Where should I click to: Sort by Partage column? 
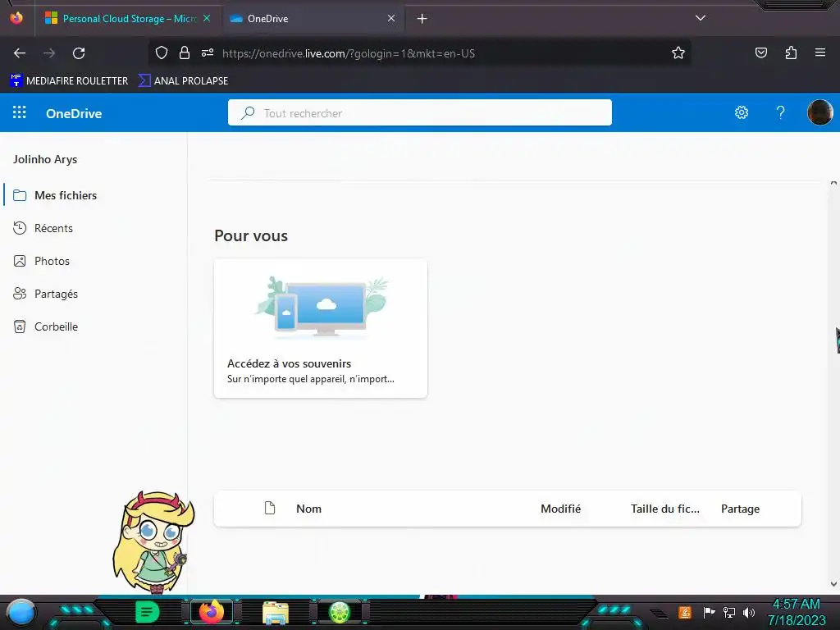(740, 509)
